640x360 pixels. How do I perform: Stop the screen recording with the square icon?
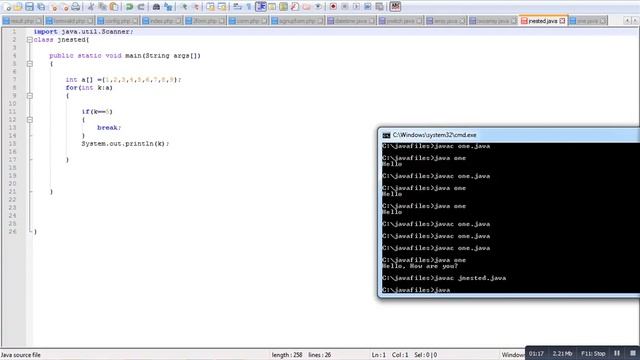point(632,353)
